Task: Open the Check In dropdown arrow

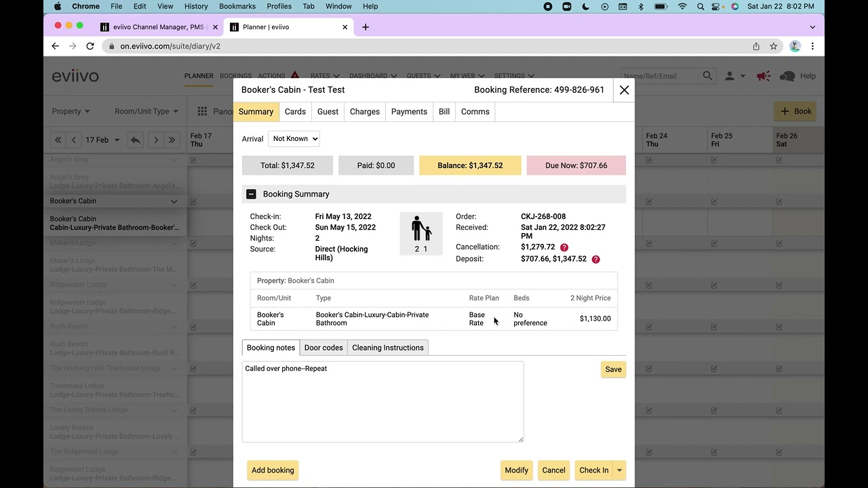Action: (x=619, y=470)
